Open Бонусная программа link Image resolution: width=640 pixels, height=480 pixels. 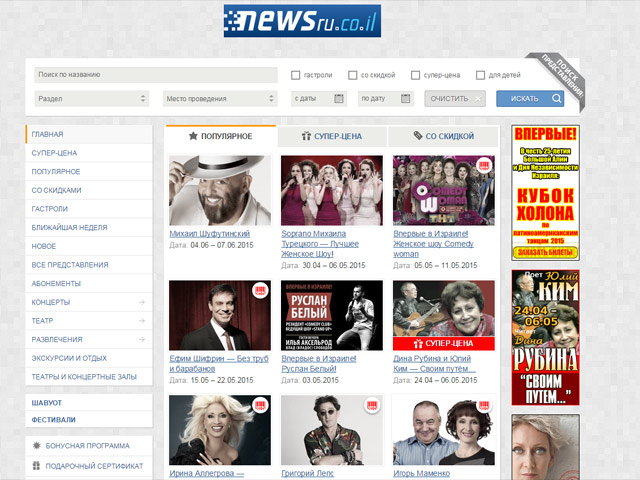pos(87,446)
